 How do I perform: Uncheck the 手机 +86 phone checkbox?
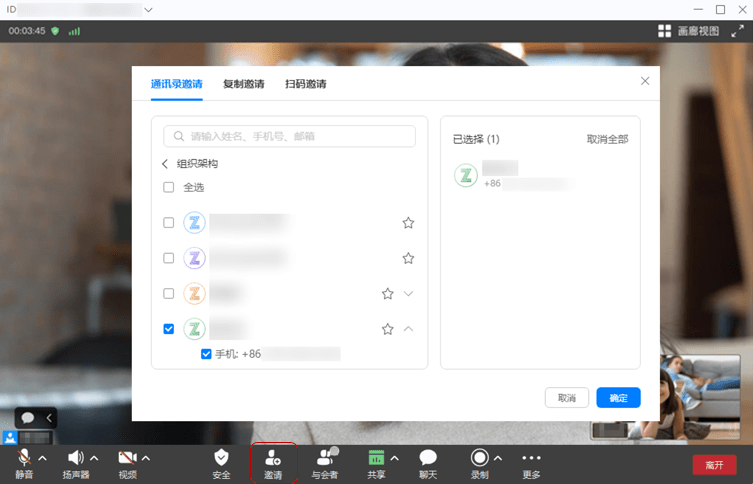[206, 354]
